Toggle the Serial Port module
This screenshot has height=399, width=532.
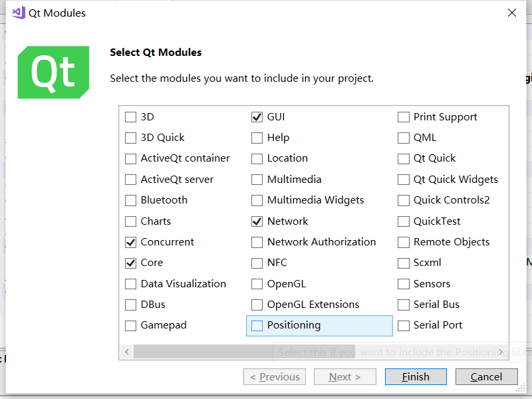click(x=404, y=326)
